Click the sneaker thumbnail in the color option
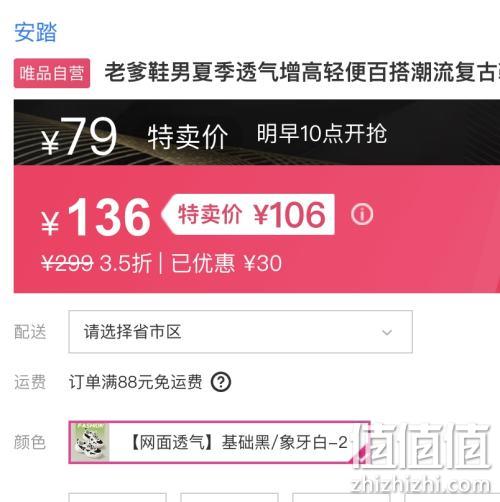 90,442
